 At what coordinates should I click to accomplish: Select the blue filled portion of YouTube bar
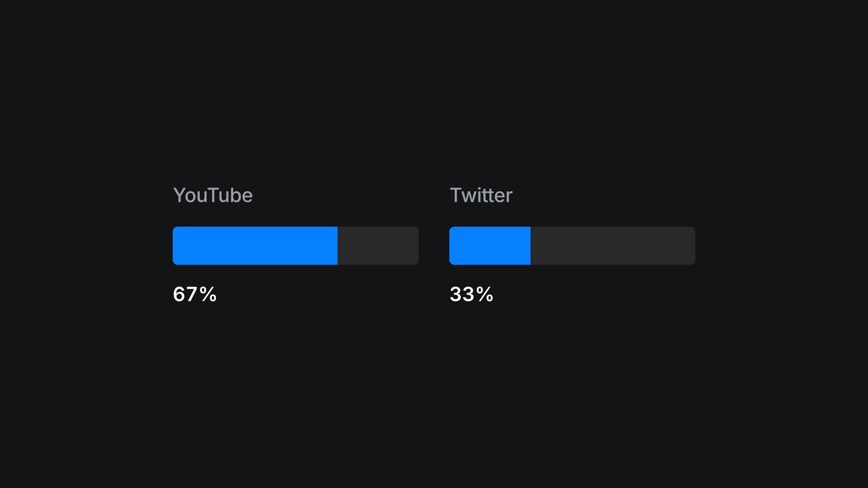coord(255,246)
